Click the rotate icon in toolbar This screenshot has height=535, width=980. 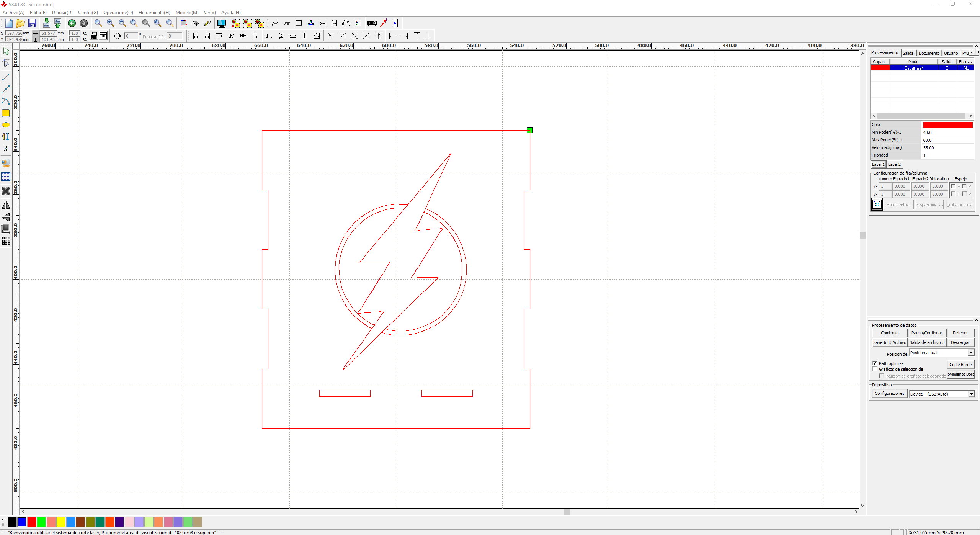[118, 36]
